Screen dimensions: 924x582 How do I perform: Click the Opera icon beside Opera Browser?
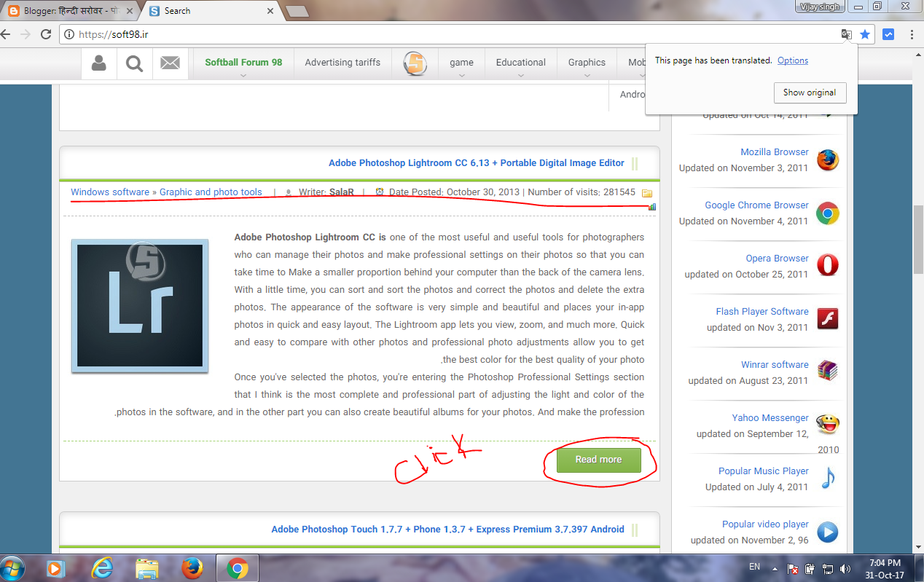coord(827,265)
